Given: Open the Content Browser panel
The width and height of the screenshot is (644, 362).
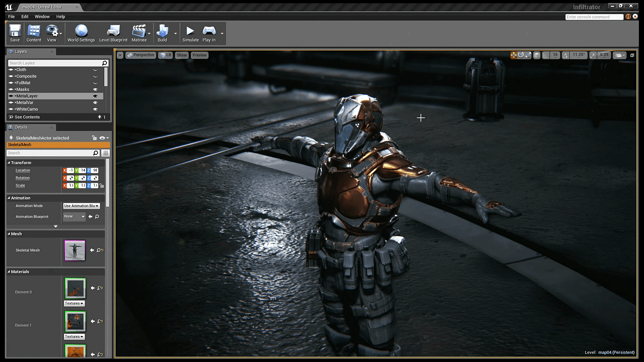Looking at the screenshot, I should tap(34, 33).
